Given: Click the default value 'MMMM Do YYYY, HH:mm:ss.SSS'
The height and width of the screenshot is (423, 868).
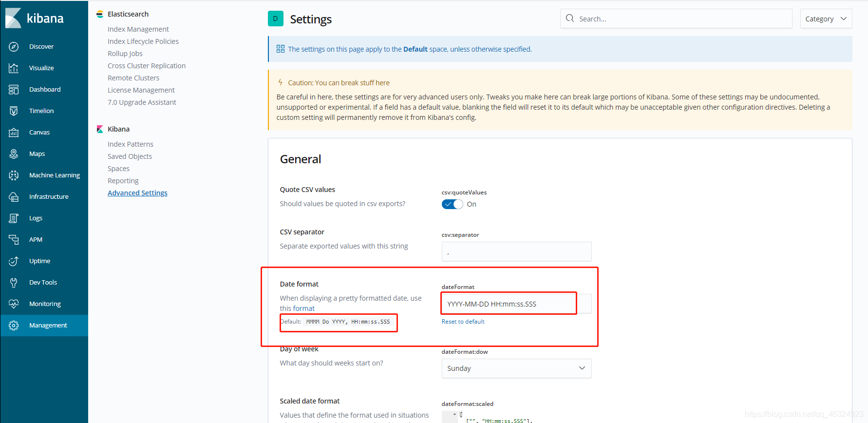Looking at the screenshot, I should click(x=348, y=322).
